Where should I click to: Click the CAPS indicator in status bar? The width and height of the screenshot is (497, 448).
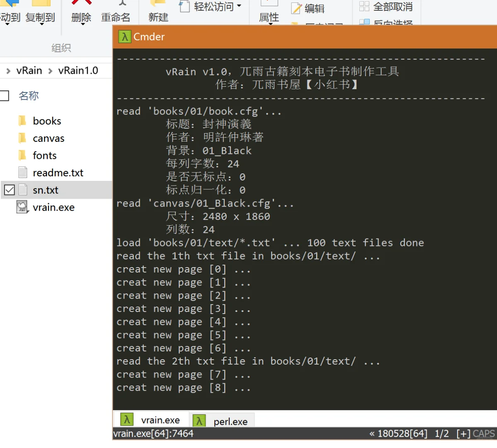(484, 433)
